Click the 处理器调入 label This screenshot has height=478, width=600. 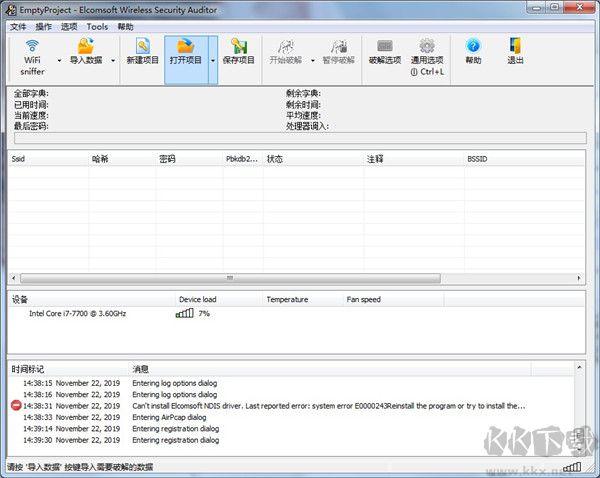click(308, 126)
